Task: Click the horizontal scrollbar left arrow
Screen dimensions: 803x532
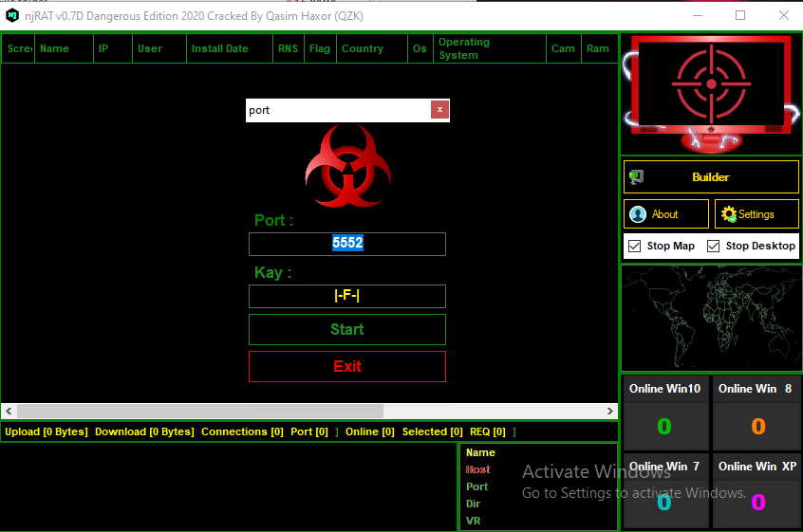Action: pyautogui.click(x=9, y=412)
